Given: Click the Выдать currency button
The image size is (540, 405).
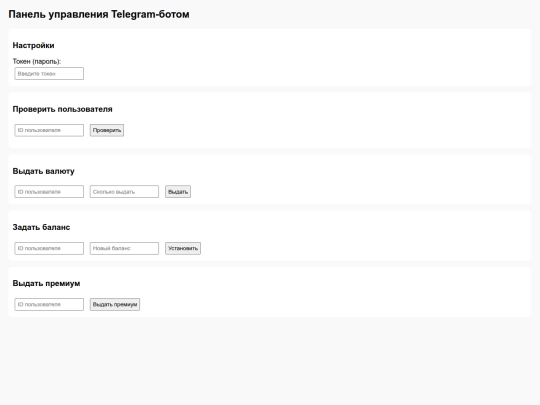Looking at the screenshot, I should pyautogui.click(x=178, y=191).
